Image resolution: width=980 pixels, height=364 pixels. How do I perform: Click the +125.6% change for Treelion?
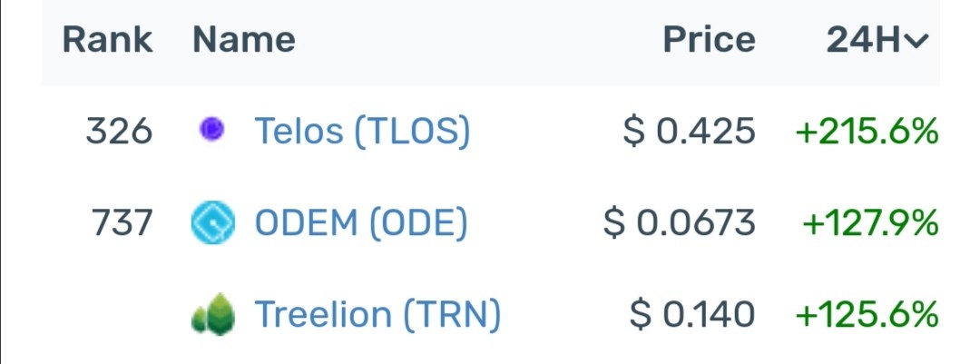[867, 315]
